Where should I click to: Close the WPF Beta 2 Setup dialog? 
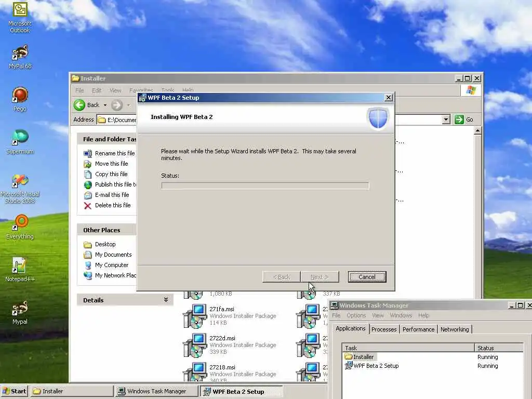point(389,98)
